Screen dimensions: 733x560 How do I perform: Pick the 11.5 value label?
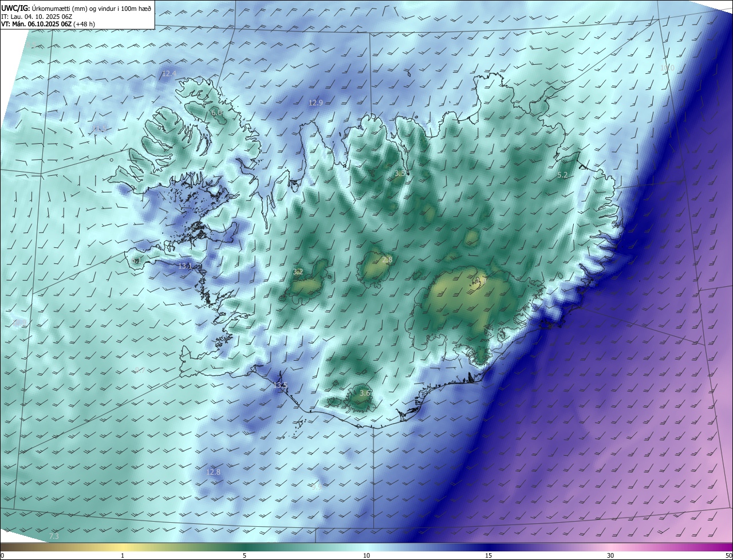pyautogui.click(x=100, y=129)
